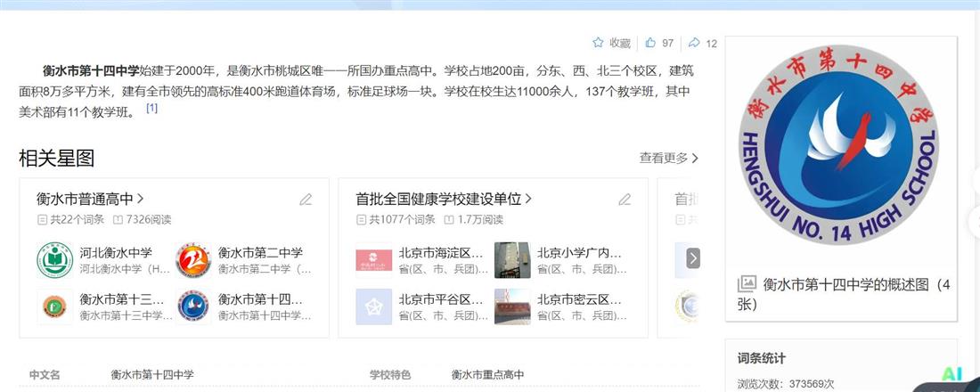Click the 衡水市第十三中学 logo thumbnail
This screenshot has height=392, width=980.
pyautogui.click(x=55, y=306)
